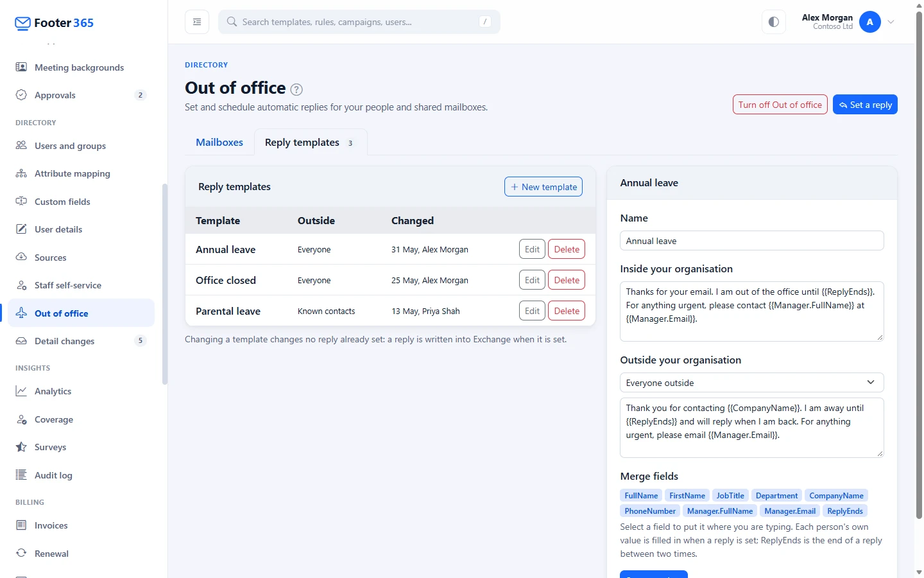This screenshot has width=924, height=578.
Task: Switch to the Mailboxes tab
Action: [219, 143]
